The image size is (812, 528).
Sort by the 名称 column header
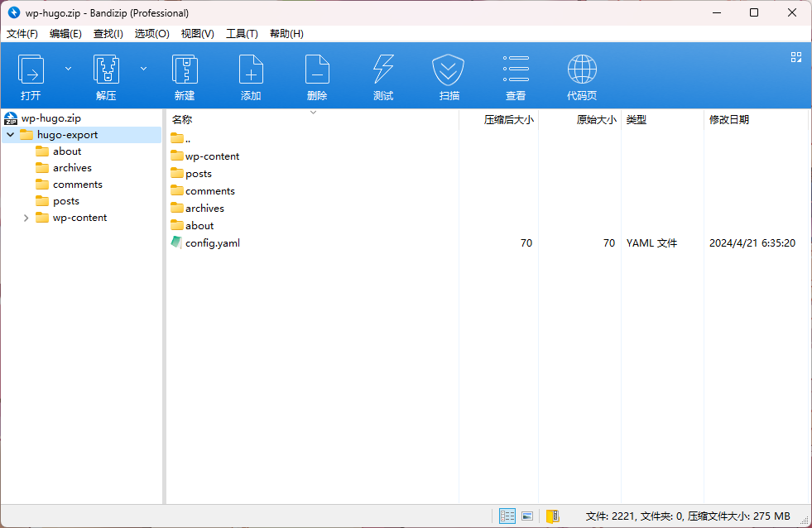(182, 120)
